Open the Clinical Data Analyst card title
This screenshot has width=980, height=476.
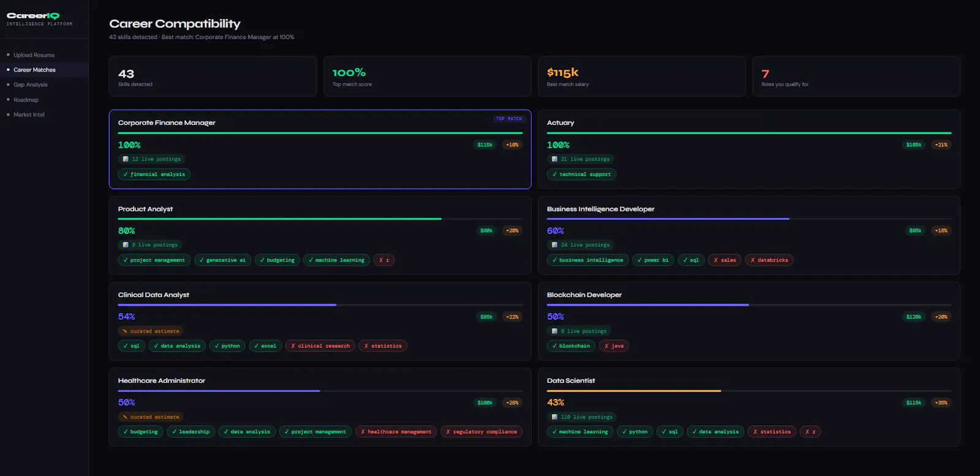(153, 295)
